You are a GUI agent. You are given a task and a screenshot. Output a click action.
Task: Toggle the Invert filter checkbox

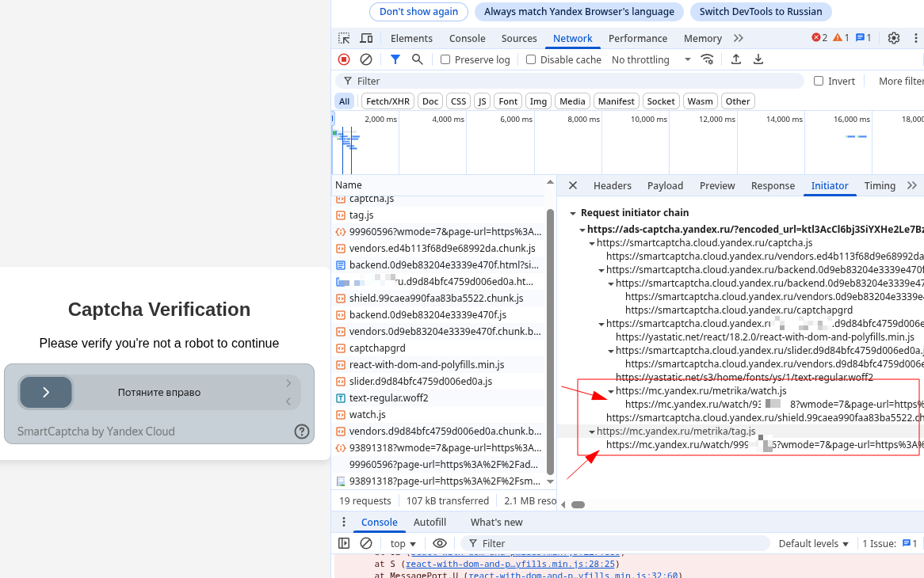point(819,81)
